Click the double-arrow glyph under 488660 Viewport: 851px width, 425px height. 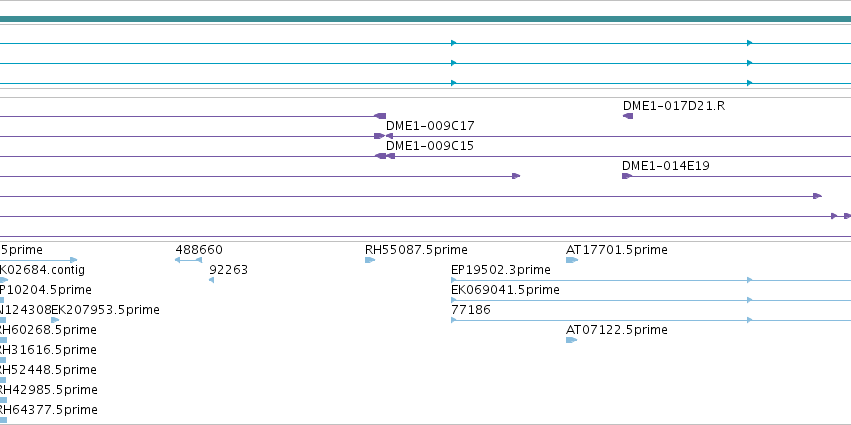(x=188, y=260)
